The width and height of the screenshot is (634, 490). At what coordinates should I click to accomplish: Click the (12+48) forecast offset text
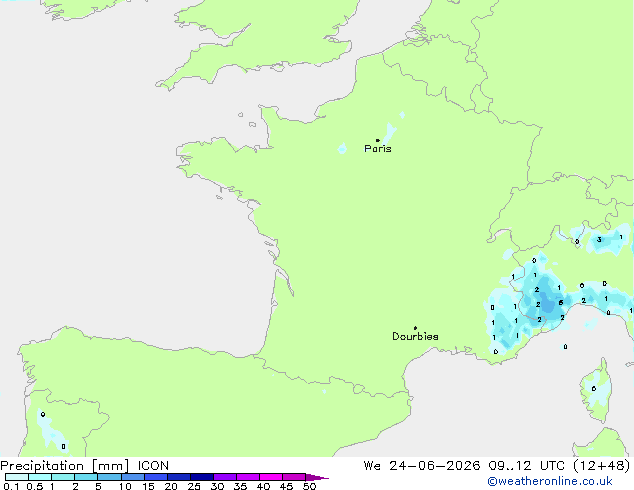[602, 466]
